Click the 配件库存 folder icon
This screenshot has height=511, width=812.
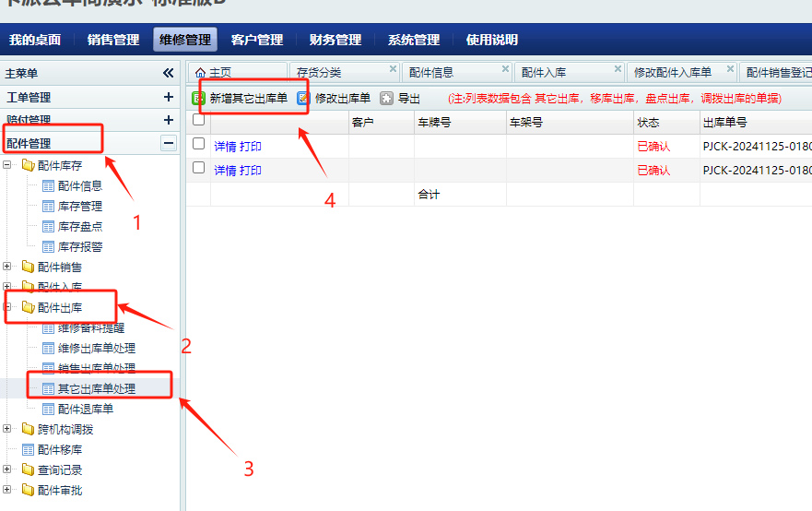[x=28, y=166]
